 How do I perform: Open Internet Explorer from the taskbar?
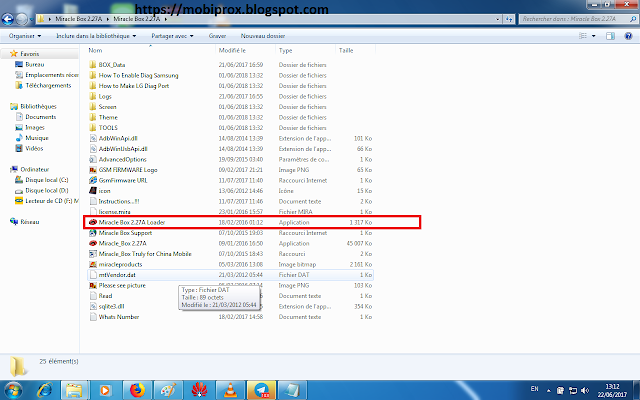(44, 391)
